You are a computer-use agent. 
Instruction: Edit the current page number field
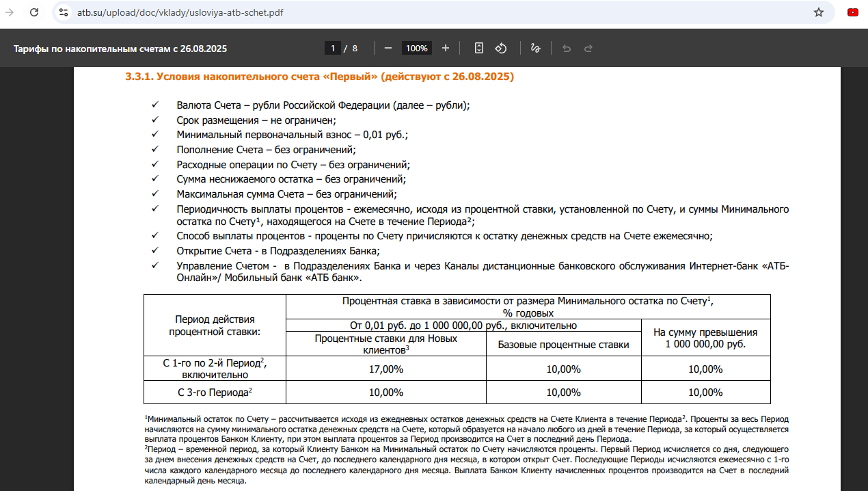point(332,48)
